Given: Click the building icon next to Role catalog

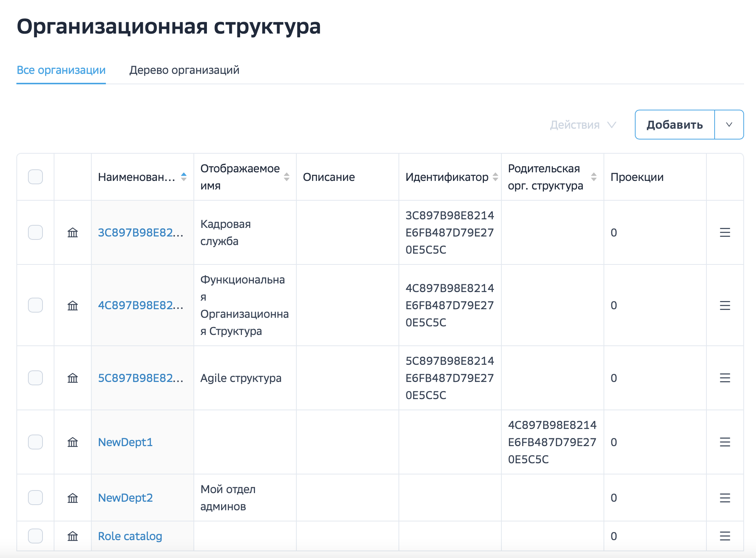Looking at the screenshot, I should point(73,536).
